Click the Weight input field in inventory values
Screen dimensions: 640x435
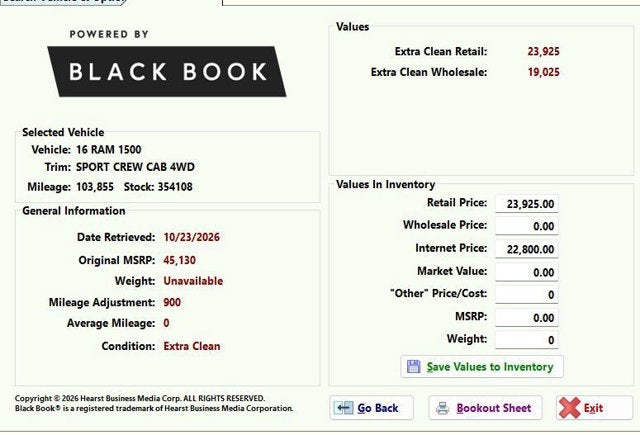527,340
